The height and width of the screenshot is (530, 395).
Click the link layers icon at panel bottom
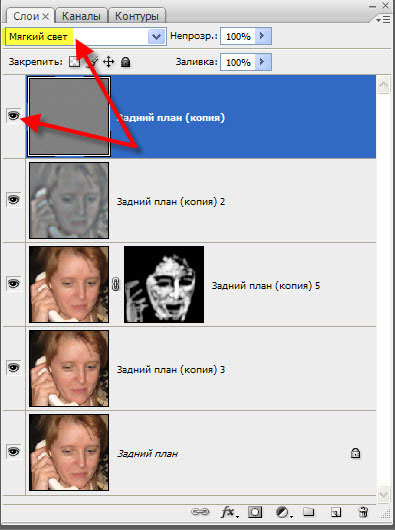pyautogui.click(x=200, y=512)
